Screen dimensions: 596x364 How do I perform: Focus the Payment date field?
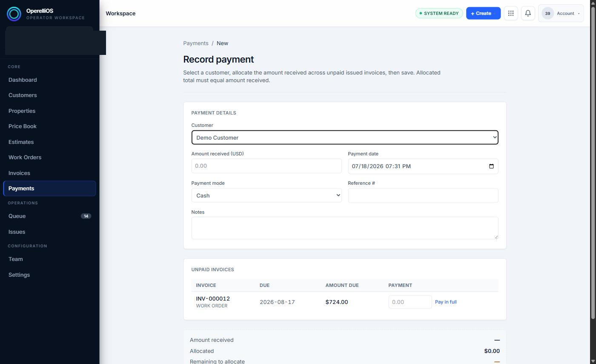pyautogui.click(x=423, y=166)
